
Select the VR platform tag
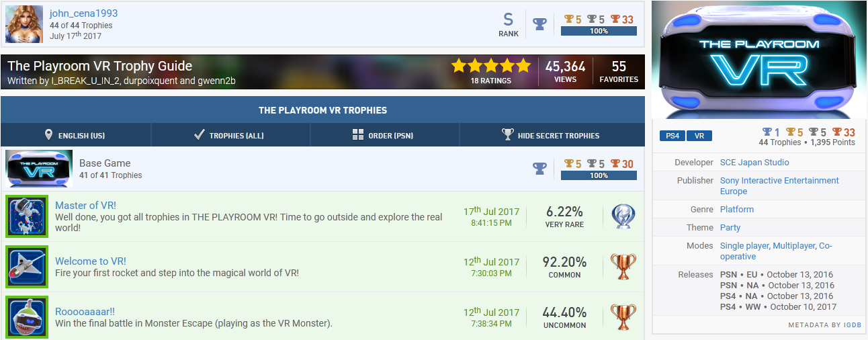coord(699,136)
